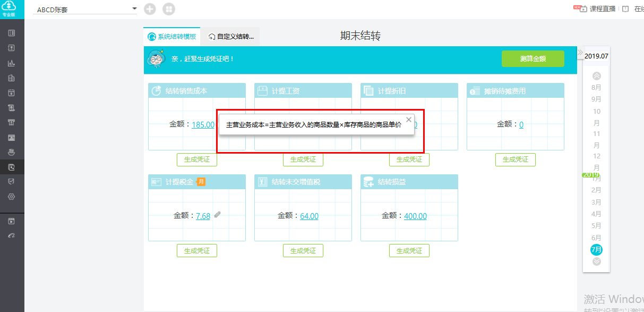The width and height of the screenshot is (644, 312).
Task: Generate voucher for 摊销待摊费用
Action: (516, 159)
